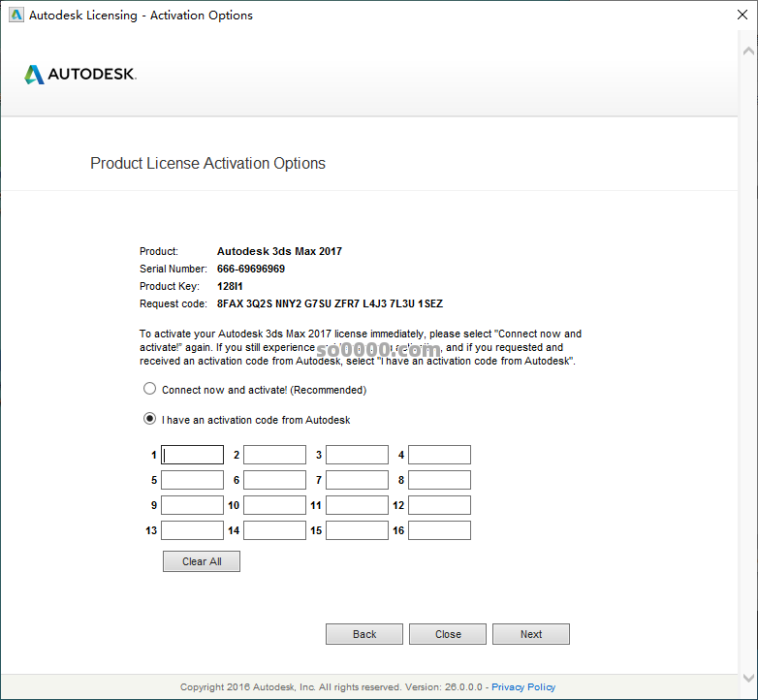The width and height of the screenshot is (758, 700).
Task: Click activation code input field 2
Action: click(x=274, y=455)
